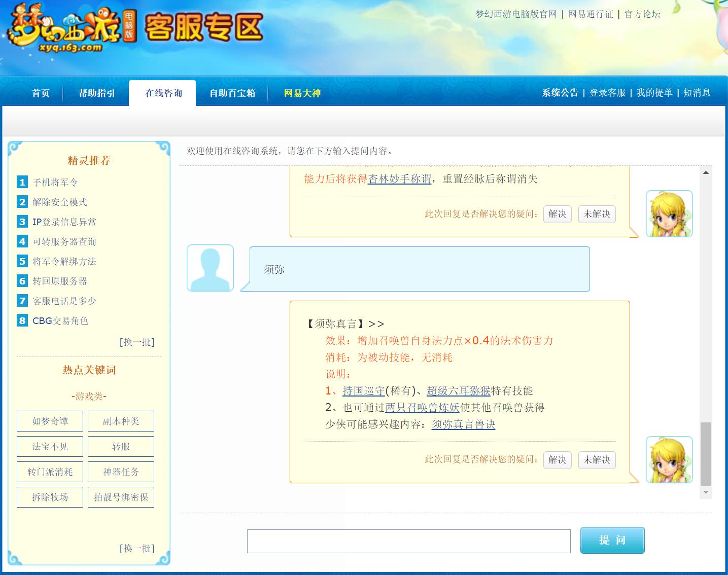Mark the 须弥真言 reply as 解决
This screenshot has width=728, height=575.
coord(557,460)
